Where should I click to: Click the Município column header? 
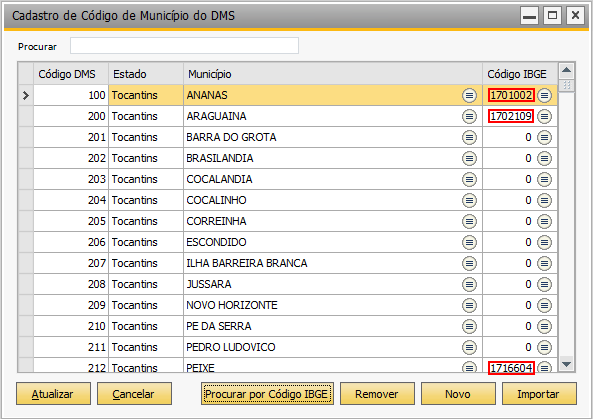pos(333,74)
